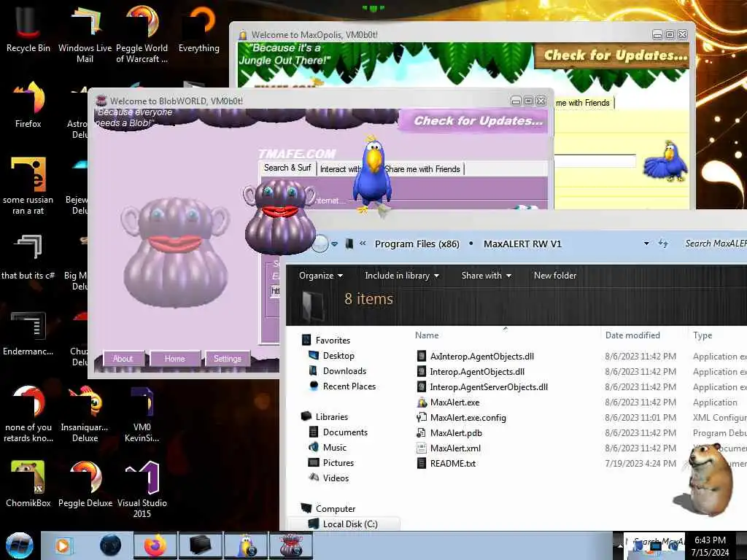Open Windows Live Mail desktop icon
The height and width of the screenshot is (560, 747).
click(85, 34)
